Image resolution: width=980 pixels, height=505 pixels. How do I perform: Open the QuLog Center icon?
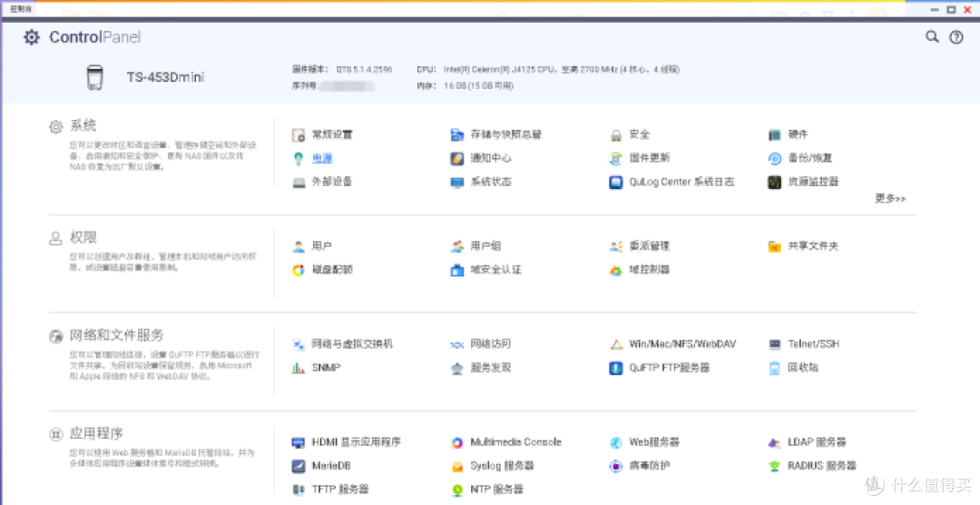615,182
